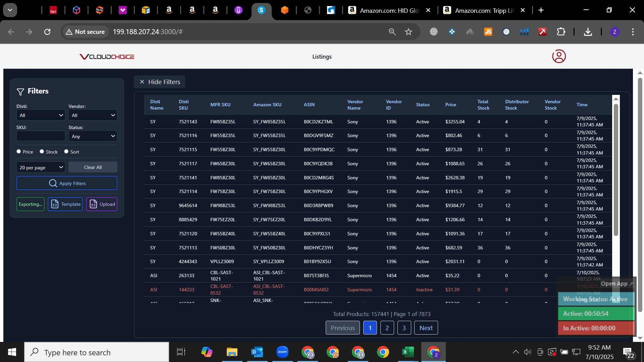This screenshot has width=644, height=362.
Task: Click the Windows search box
Action: tap(97, 352)
